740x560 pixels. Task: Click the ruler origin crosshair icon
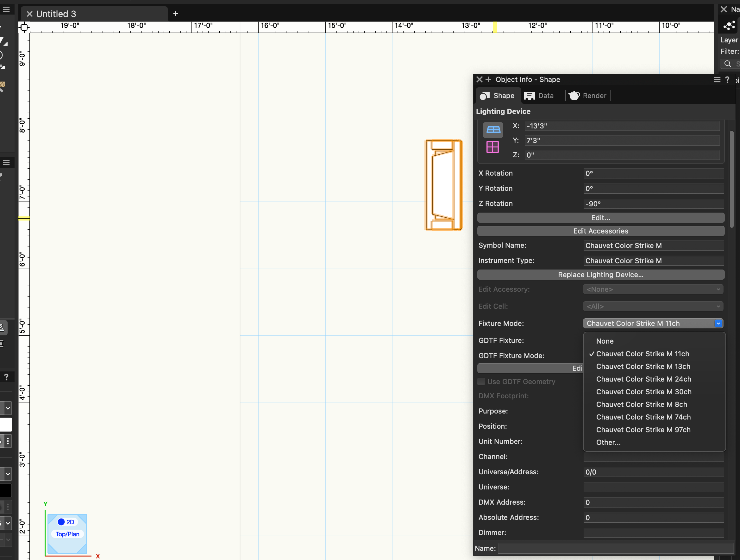tap(24, 27)
